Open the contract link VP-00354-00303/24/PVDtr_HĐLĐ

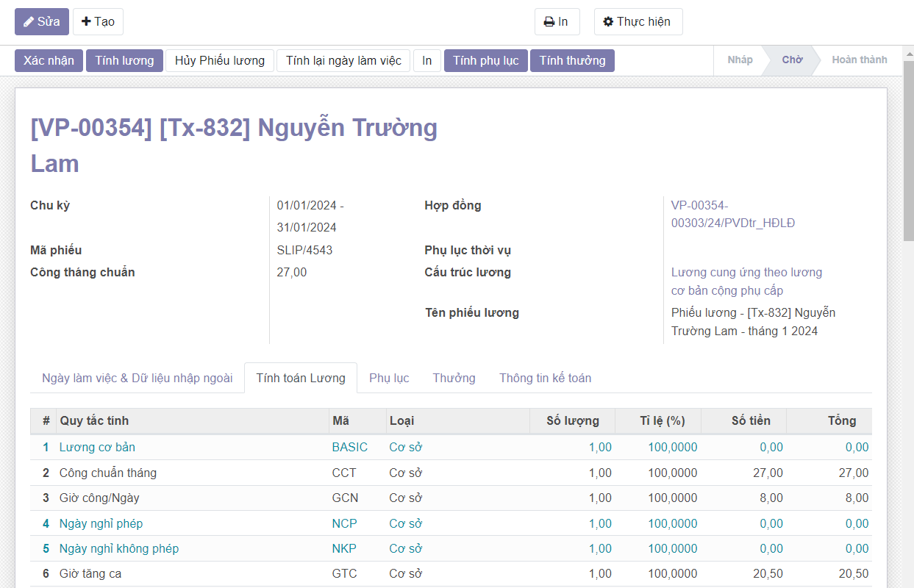[x=732, y=215]
